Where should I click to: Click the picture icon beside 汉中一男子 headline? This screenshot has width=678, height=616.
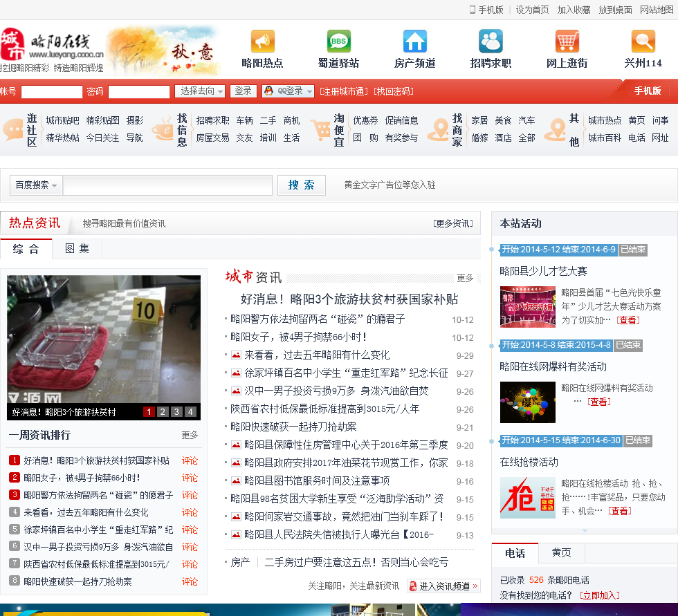[236, 391]
